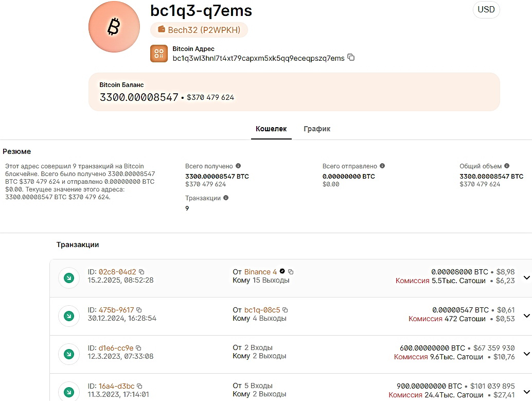This screenshot has height=401, width=532.
Task: Show info for Всего отправлено
Action: [x=382, y=166]
